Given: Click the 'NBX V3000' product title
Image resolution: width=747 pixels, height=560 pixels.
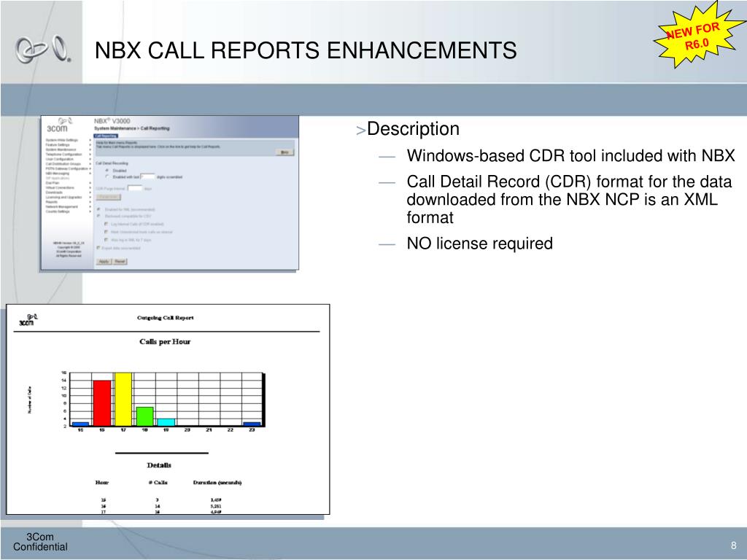Looking at the screenshot, I should point(112,121).
